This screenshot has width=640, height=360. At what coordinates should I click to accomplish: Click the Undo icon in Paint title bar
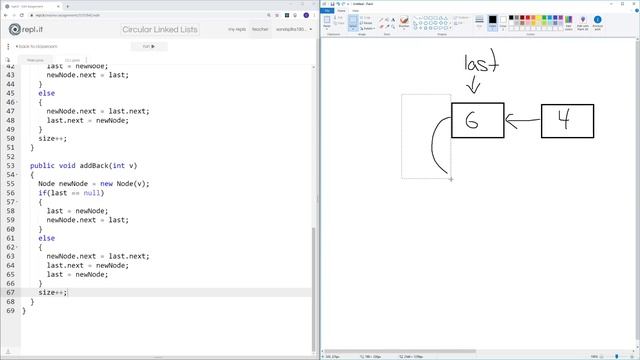click(x=338, y=4)
